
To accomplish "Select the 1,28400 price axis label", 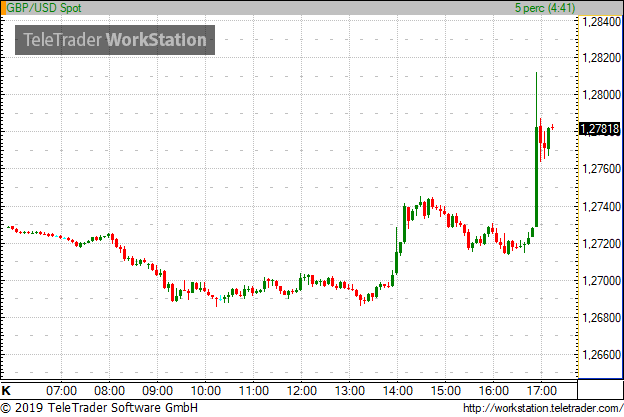I will pos(601,21).
